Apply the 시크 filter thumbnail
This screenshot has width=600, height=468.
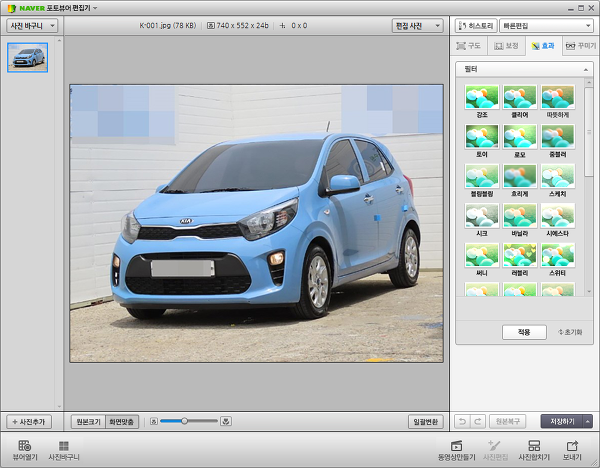[x=482, y=215]
